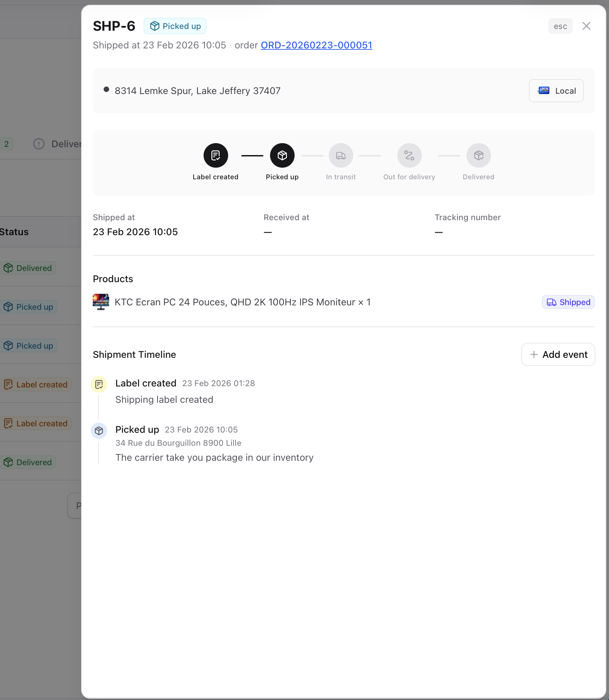Click the Received at label
Screen dimensions: 609x700
point(286,217)
